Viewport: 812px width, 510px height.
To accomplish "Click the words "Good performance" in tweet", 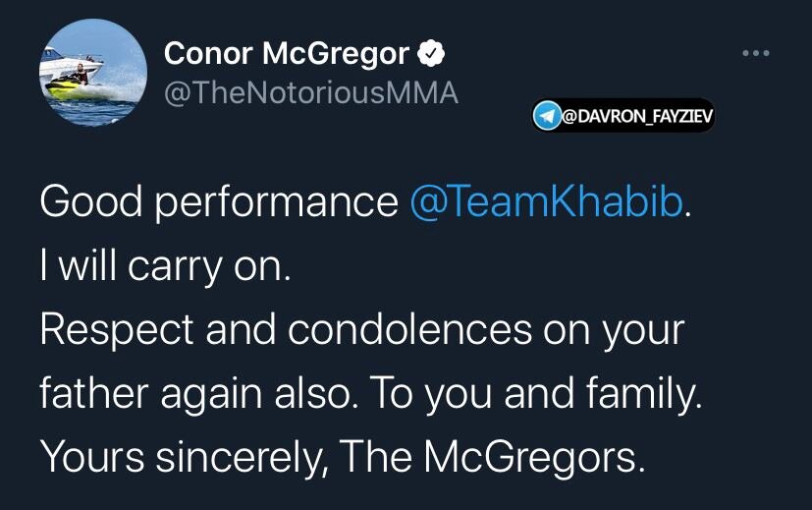I will coord(218,201).
